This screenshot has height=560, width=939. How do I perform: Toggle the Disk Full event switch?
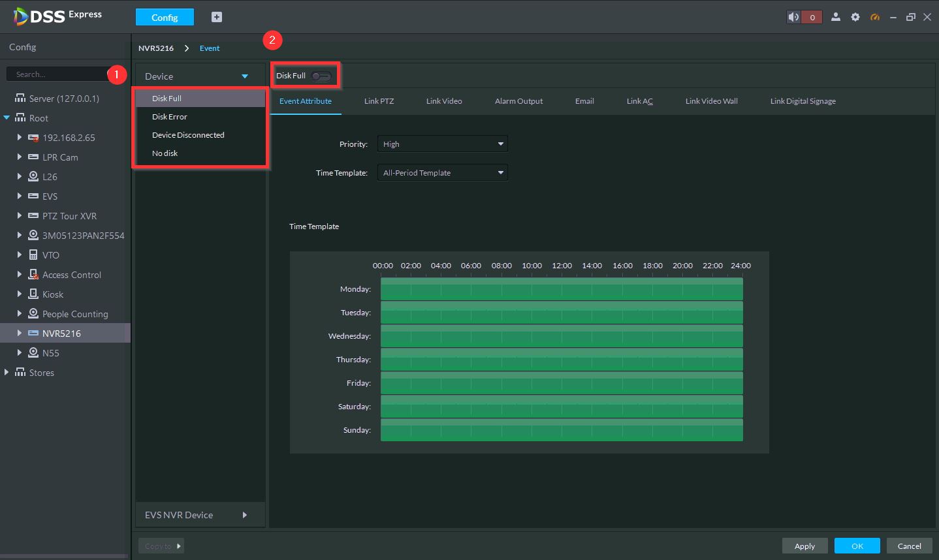[x=321, y=76]
